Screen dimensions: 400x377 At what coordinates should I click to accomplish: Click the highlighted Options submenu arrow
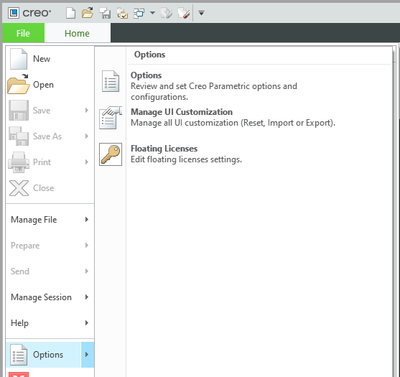pyautogui.click(x=87, y=355)
